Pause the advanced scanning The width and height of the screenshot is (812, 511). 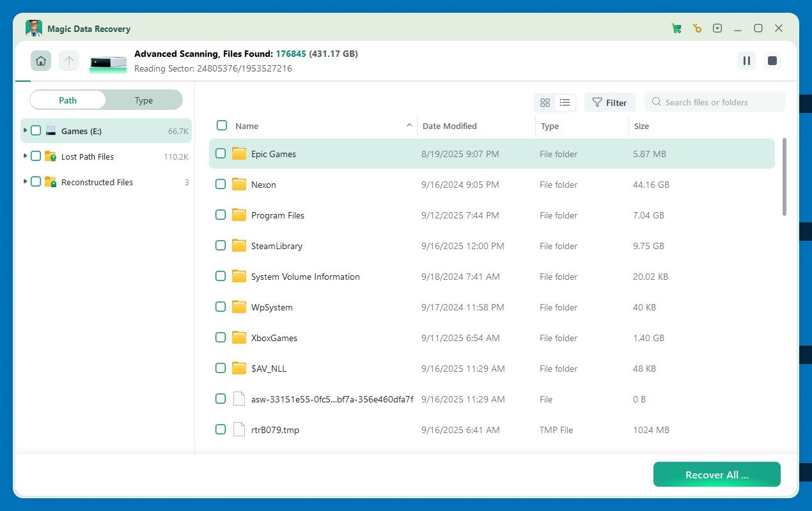(746, 61)
